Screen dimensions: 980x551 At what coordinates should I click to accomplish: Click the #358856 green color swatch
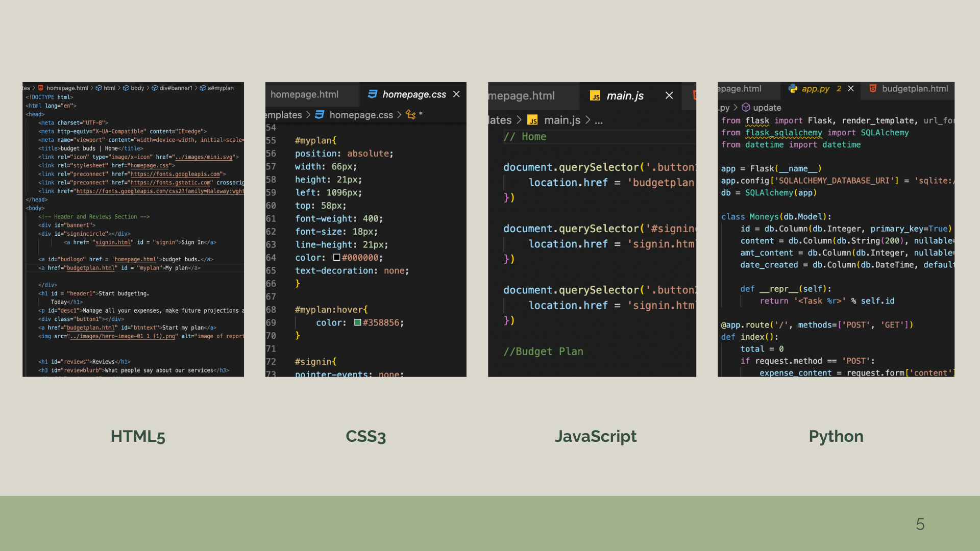click(x=358, y=322)
